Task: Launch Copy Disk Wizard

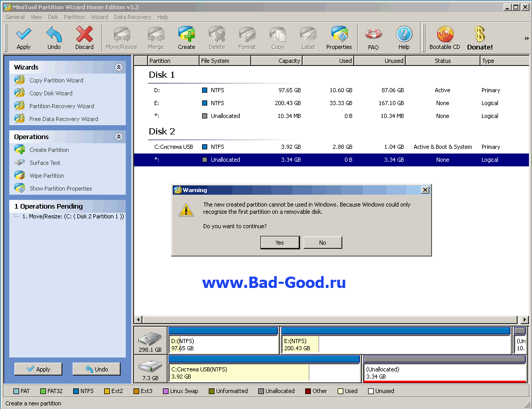Action: click(x=51, y=93)
